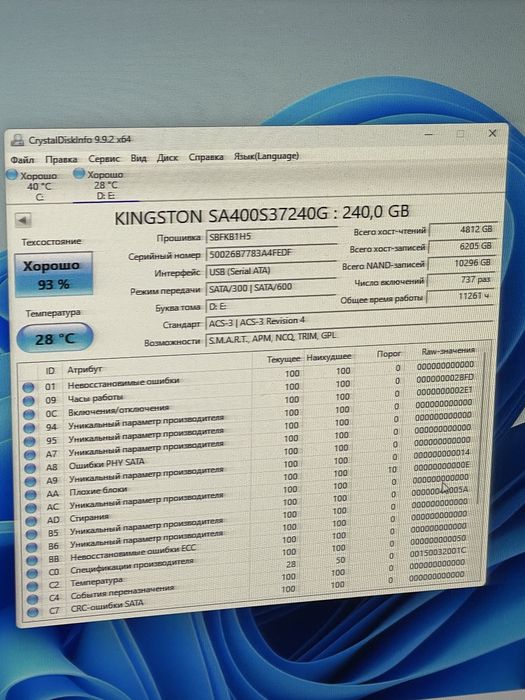Viewport: 525px width, 700px height.
Task: Click the Наихудшее column header
Action: 329,357
